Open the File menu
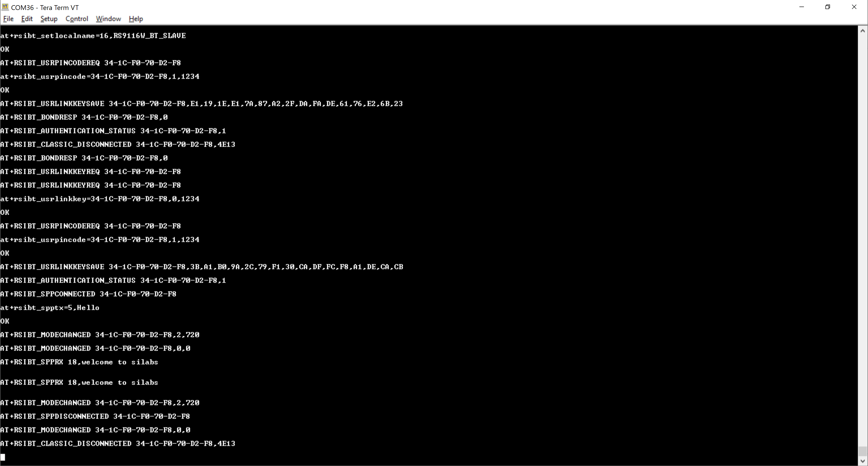Image resolution: width=868 pixels, height=466 pixels. click(9, 19)
